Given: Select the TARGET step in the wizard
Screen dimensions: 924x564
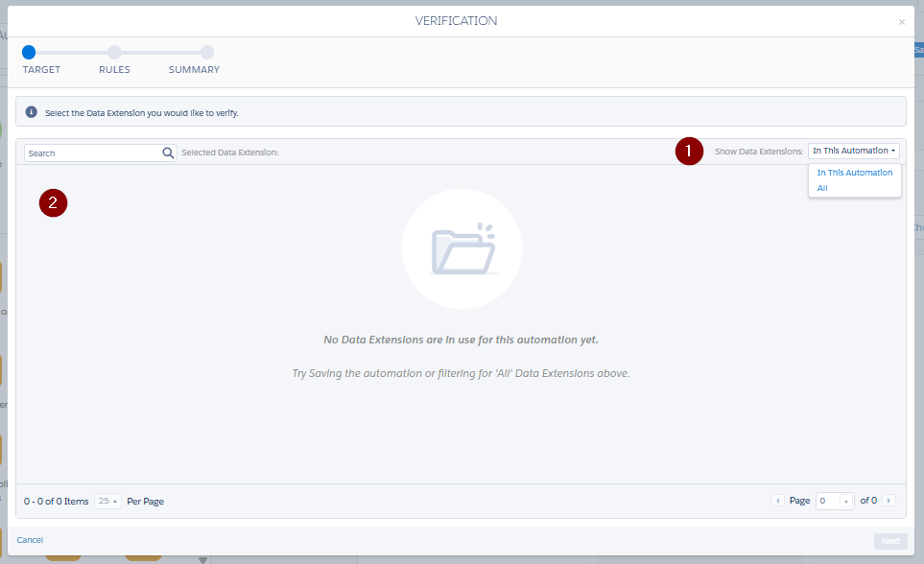Looking at the screenshot, I should pos(29,53).
